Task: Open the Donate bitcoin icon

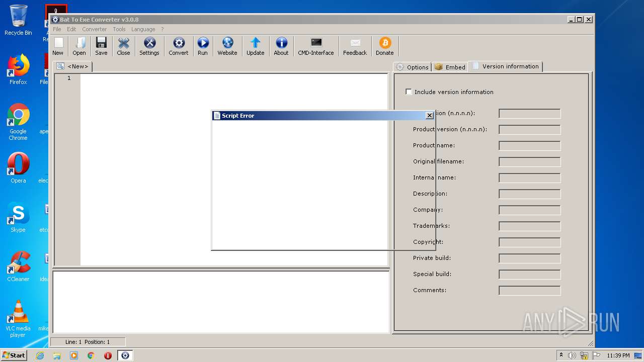Action: pos(385,46)
